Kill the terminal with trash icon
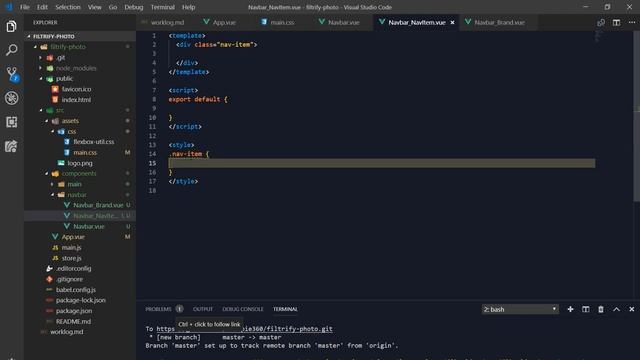The image size is (640, 360). [601, 309]
